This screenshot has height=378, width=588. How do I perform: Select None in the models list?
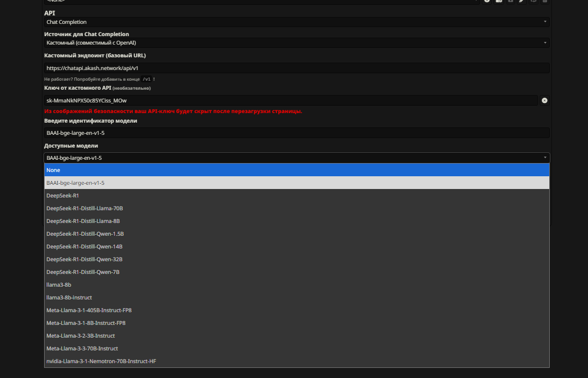pos(296,170)
